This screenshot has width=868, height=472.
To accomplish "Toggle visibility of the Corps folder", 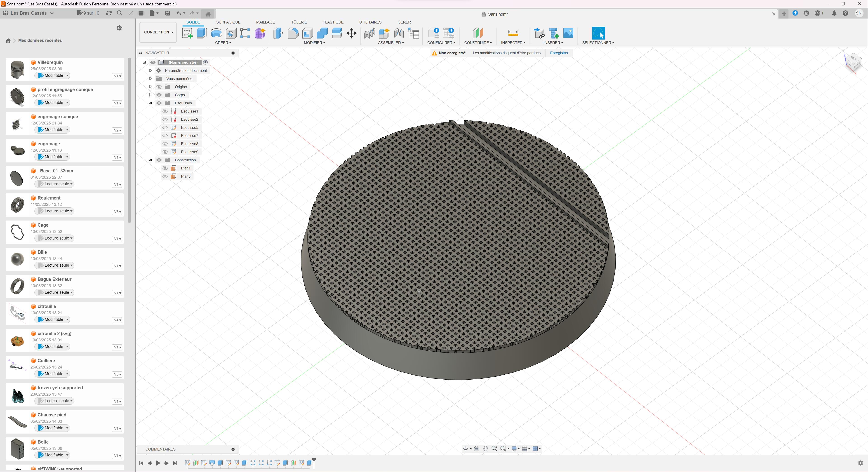I will pos(159,95).
